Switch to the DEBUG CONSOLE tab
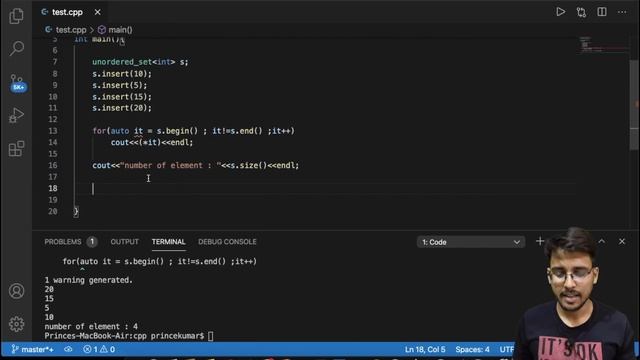640x360 pixels. pyautogui.click(x=227, y=242)
